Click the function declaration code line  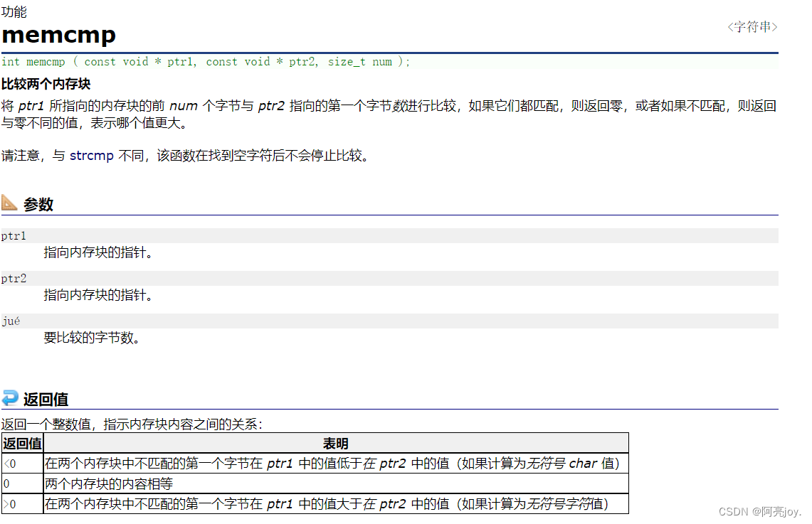[206, 62]
